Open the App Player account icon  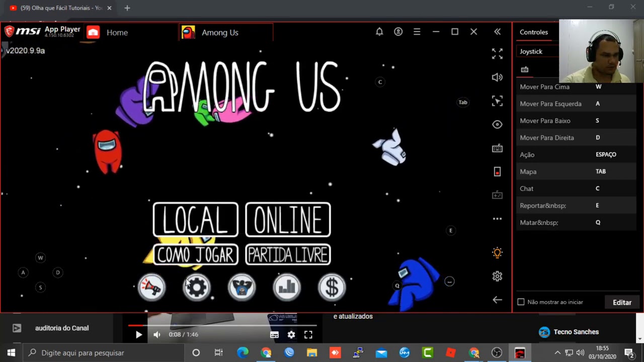(398, 32)
